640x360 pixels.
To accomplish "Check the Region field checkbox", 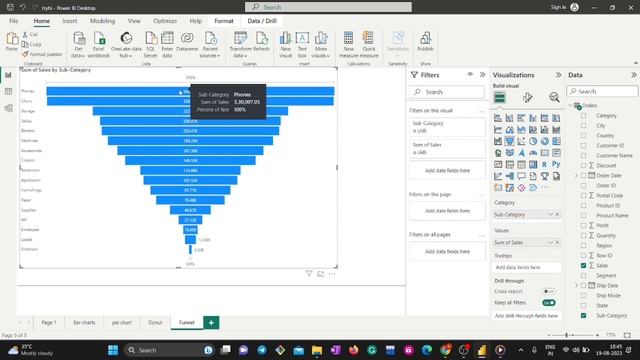I will [584, 245].
